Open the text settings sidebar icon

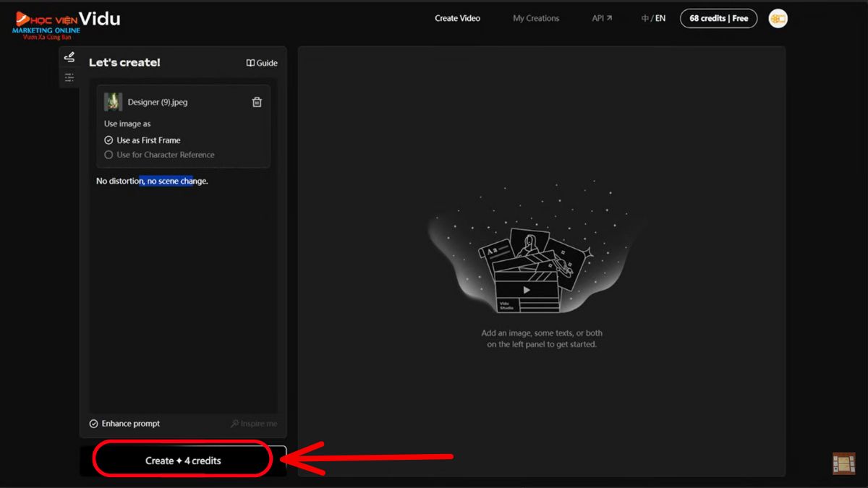69,77
